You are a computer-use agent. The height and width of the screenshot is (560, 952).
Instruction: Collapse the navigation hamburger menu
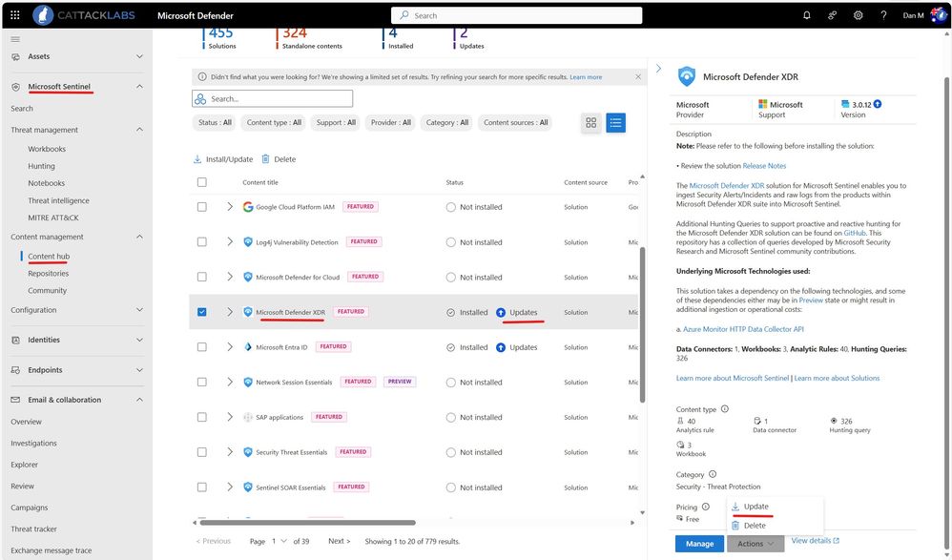pos(15,39)
